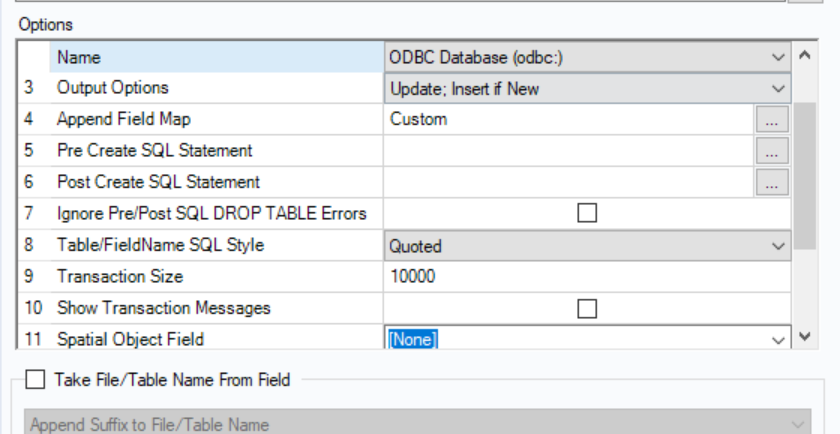Select the Spatial Object Field row label

(x=130, y=339)
